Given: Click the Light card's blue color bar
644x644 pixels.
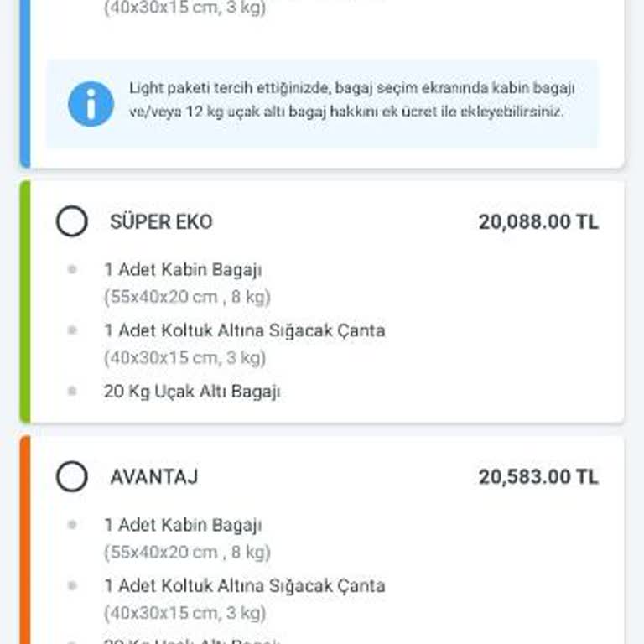Looking at the screenshot, I should coord(25,84).
